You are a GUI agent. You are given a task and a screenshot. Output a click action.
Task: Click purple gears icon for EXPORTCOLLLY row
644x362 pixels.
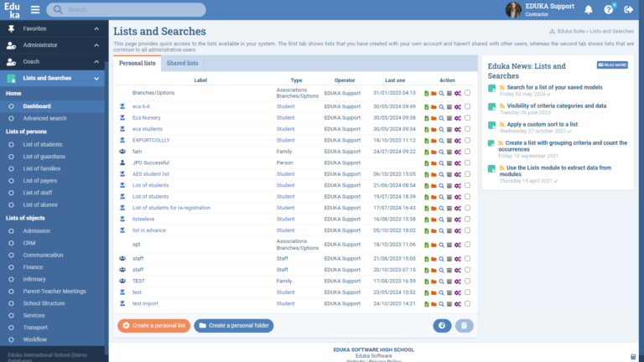[458, 141]
